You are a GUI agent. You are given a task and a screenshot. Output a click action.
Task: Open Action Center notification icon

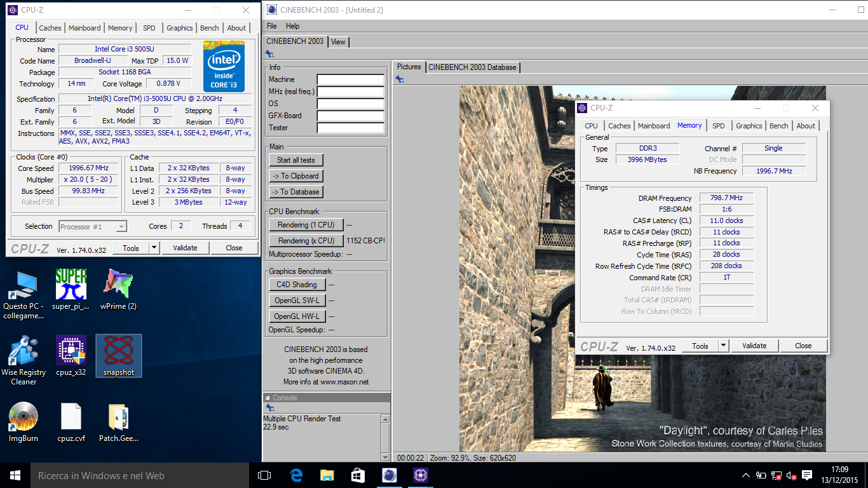click(x=807, y=475)
